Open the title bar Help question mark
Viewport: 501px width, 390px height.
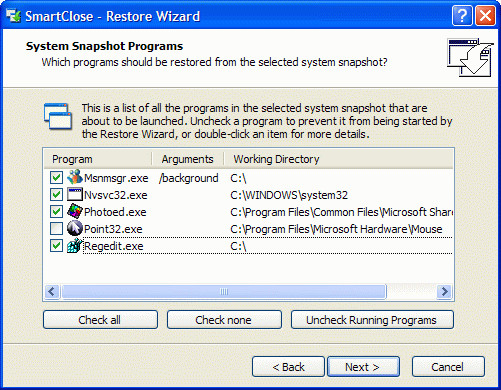[x=462, y=15]
